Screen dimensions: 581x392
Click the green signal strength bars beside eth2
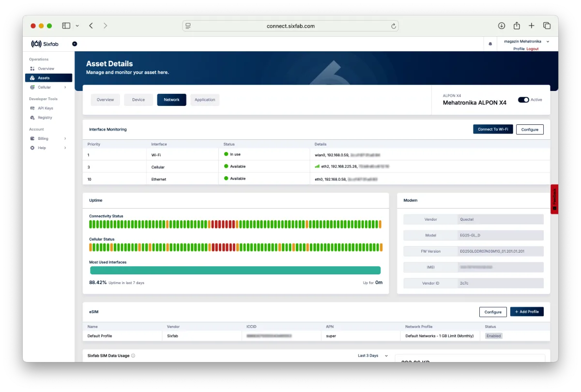(x=318, y=166)
